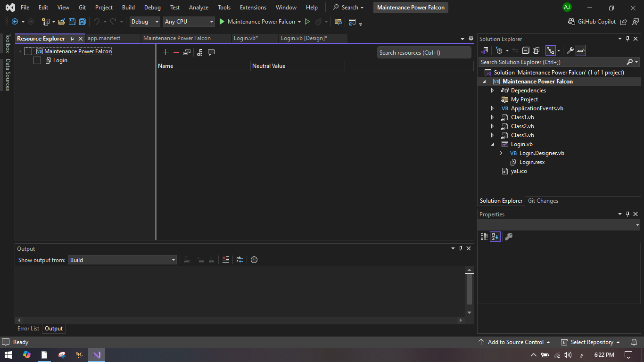Check the Maintenance Power Falcon project checkbox
644x362 pixels.
(x=28, y=51)
